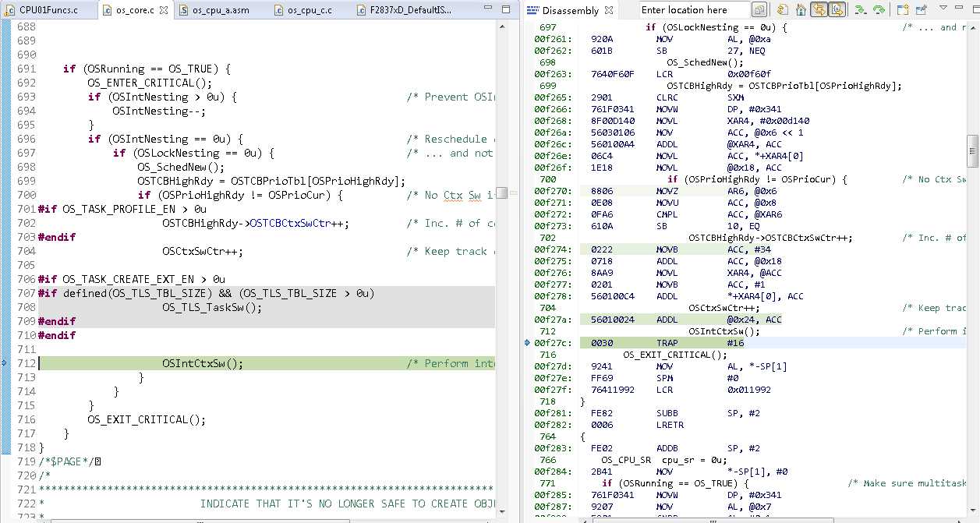Click the assembly file icon on os_cpu_a.asm tab
This screenshot has height=523, width=980.
183,11
